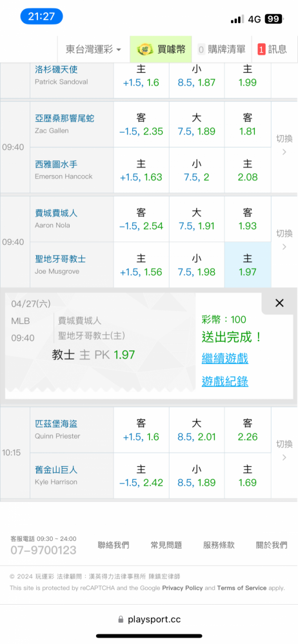
Task: Open the 西雅圖水手 team link
Action: (56, 164)
